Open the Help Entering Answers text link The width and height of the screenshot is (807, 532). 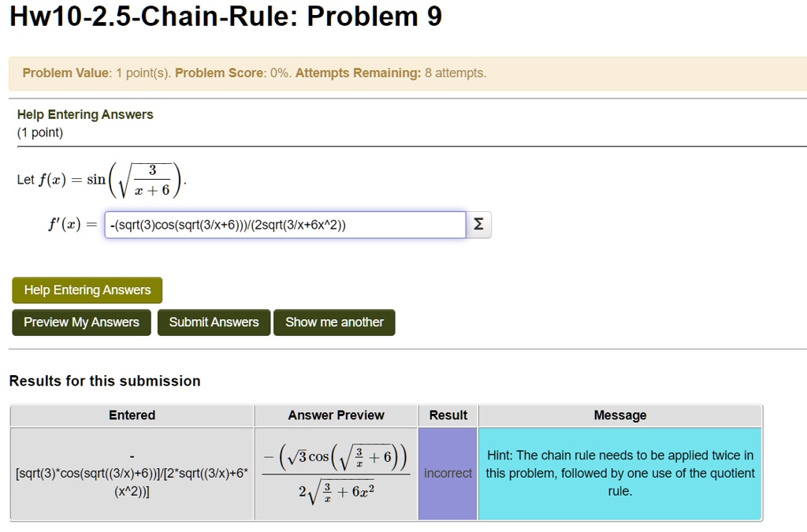pos(85,114)
